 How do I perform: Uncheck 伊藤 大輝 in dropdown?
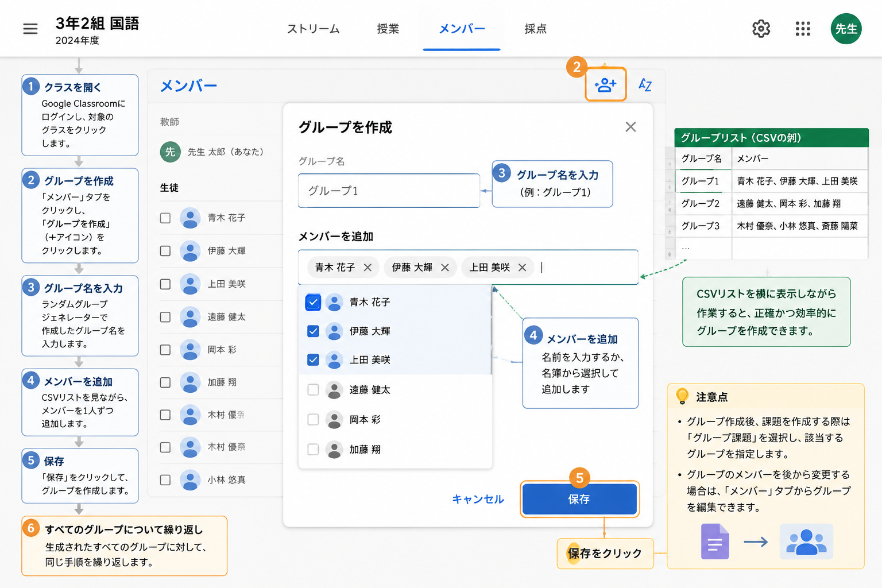[313, 331]
